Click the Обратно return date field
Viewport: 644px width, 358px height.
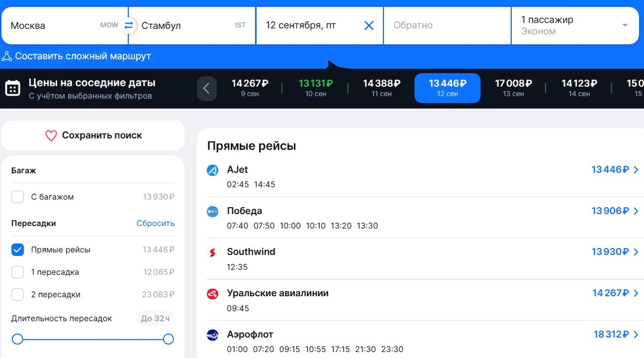click(447, 25)
